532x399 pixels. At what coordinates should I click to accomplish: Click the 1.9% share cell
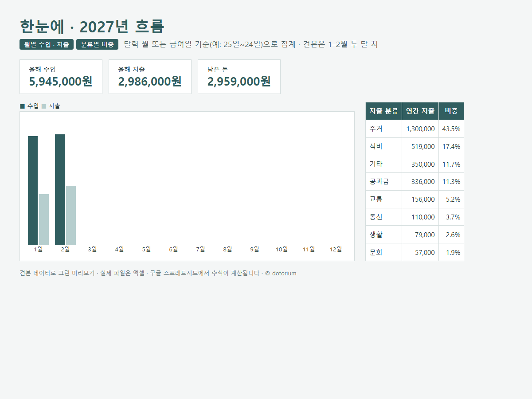(x=451, y=252)
